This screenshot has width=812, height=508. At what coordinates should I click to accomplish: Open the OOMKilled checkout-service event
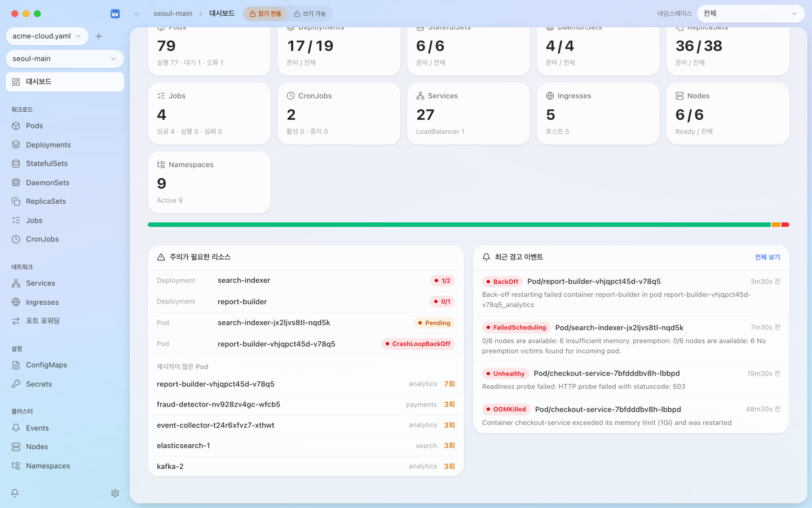click(x=631, y=415)
